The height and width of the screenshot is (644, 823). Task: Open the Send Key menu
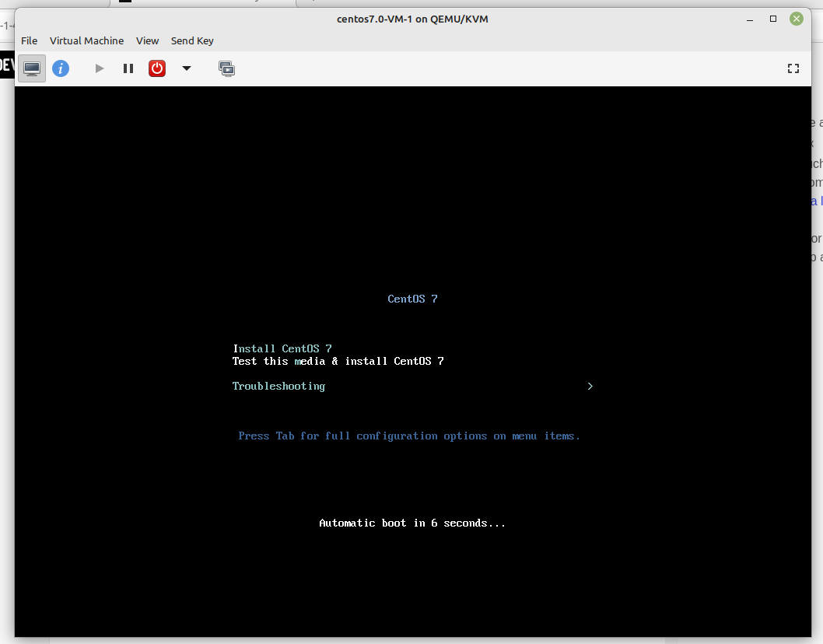click(x=192, y=41)
